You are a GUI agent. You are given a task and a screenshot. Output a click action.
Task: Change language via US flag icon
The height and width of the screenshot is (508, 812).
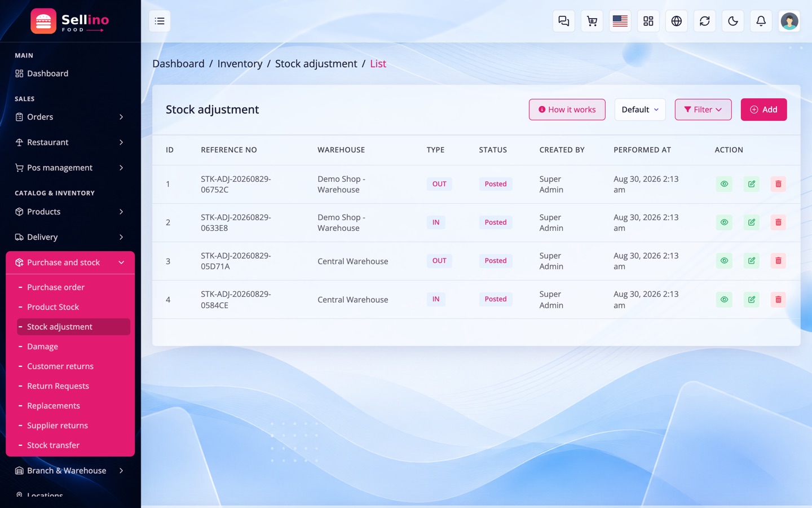click(x=620, y=21)
